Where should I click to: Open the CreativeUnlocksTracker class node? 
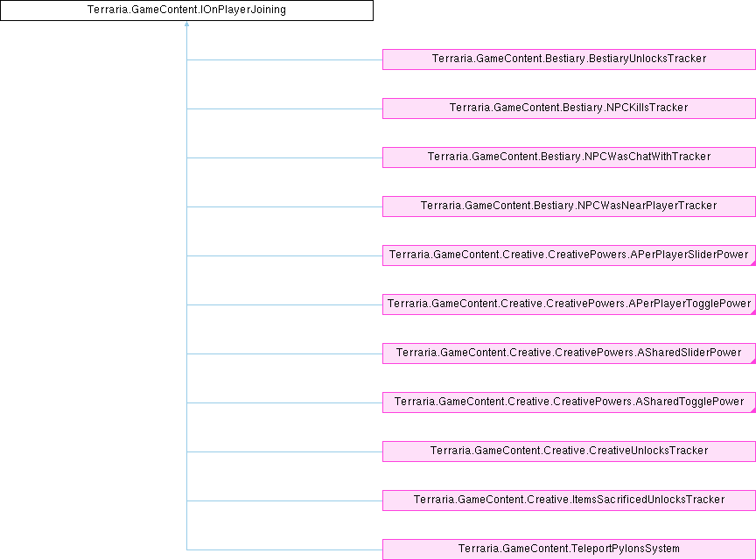click(569, 451)
